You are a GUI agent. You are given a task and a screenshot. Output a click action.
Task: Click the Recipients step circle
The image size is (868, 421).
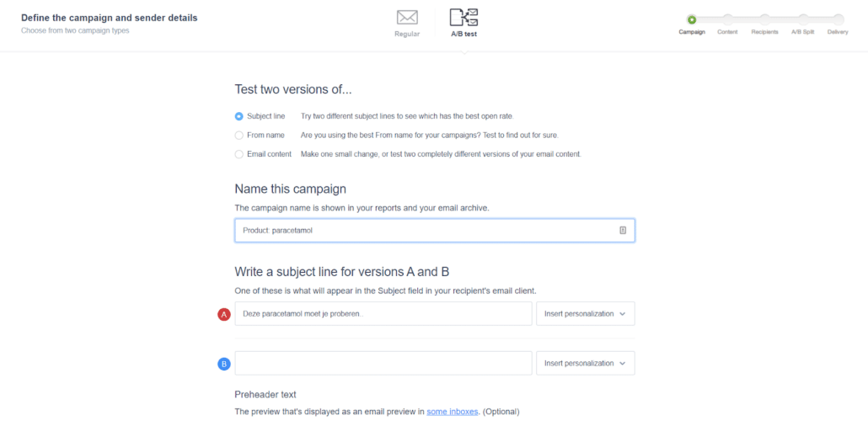click(x=764, y=20)
